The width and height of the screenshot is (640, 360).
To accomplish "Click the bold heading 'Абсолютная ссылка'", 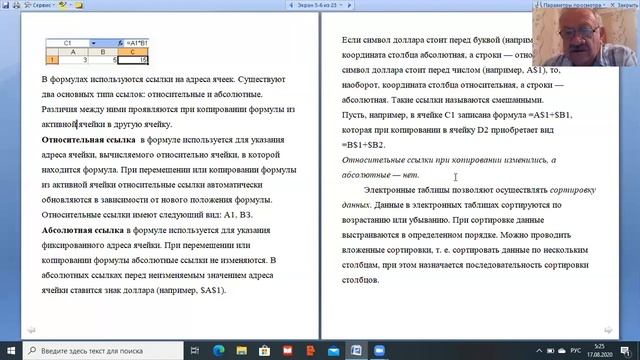I will click(x=82, y=230).
